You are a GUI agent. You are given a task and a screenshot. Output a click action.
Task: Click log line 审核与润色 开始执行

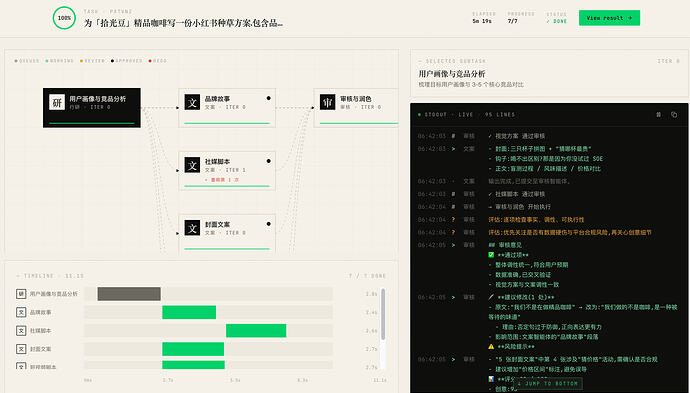coord(519,207)
